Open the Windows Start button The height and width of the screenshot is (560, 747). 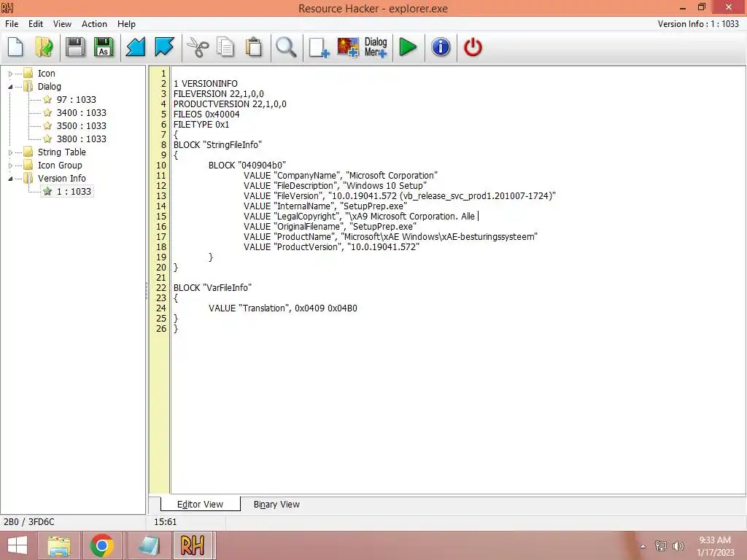(18, 545)
